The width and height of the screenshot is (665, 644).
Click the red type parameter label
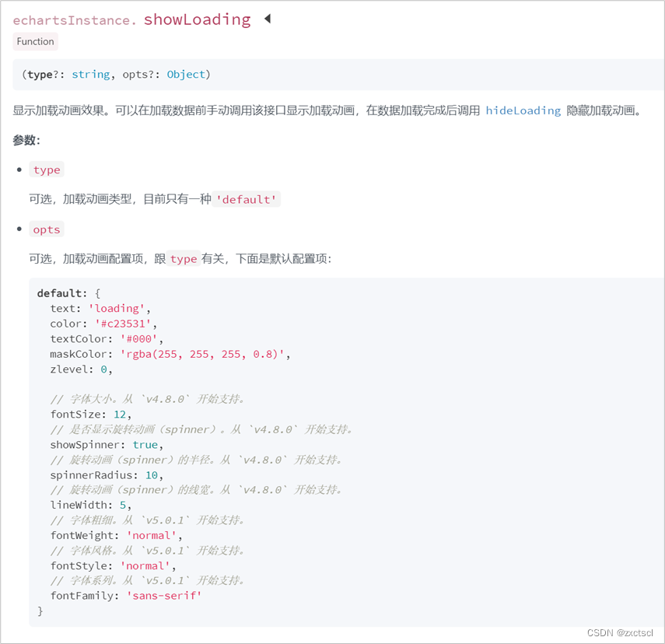47,170
